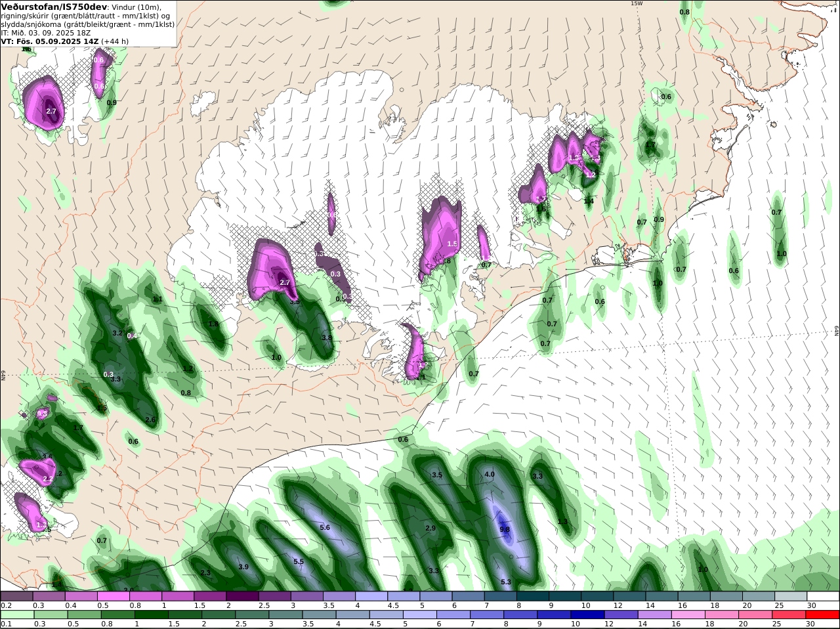Viewport: 840px width, 629px height.
Task: Pick bright pink snow swatch starting at 0.5
Action: click(113, 596)
